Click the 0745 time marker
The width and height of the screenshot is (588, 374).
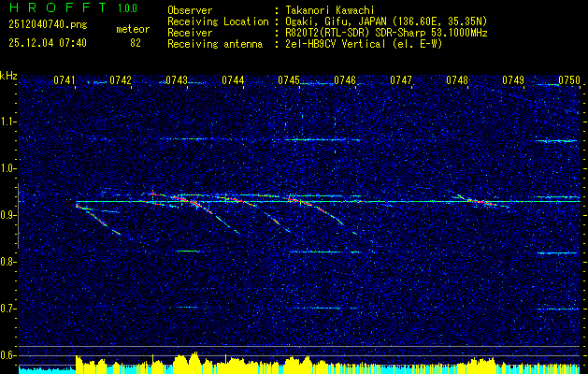(x=289, y=80)
